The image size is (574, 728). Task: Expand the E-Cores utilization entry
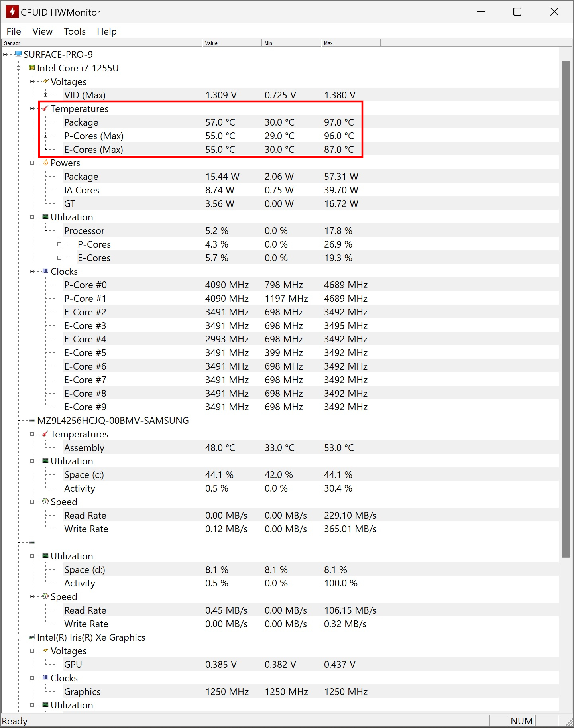coord(59,258)
